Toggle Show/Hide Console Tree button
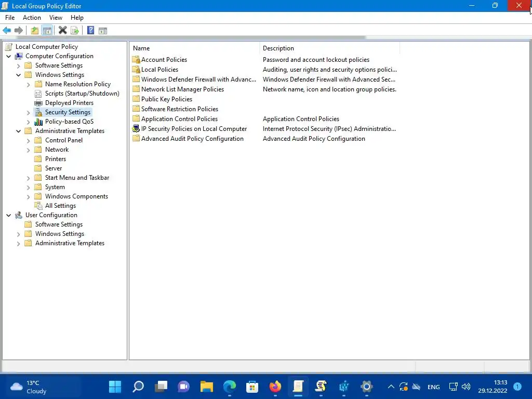This screenshot has width=532, height=399. [x=47, y=31]
